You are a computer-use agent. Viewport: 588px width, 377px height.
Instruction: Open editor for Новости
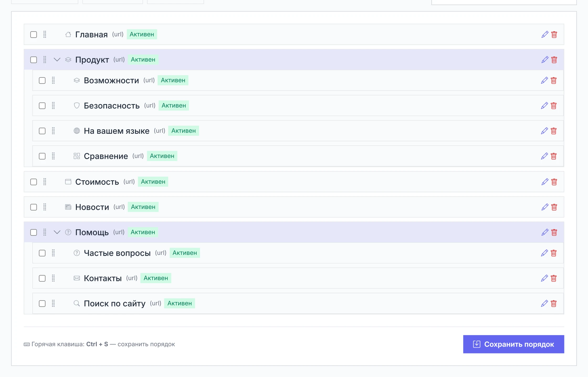tap(545, 207)
